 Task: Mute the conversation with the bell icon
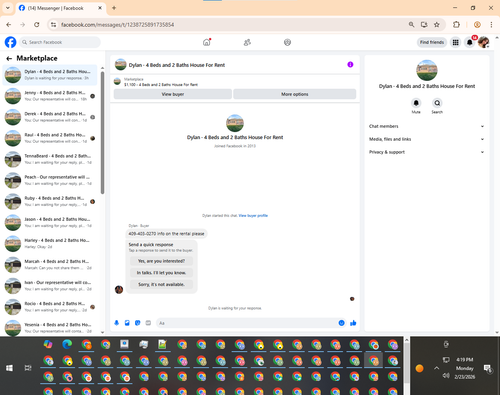pyautogui.click(x=416, y=103)
